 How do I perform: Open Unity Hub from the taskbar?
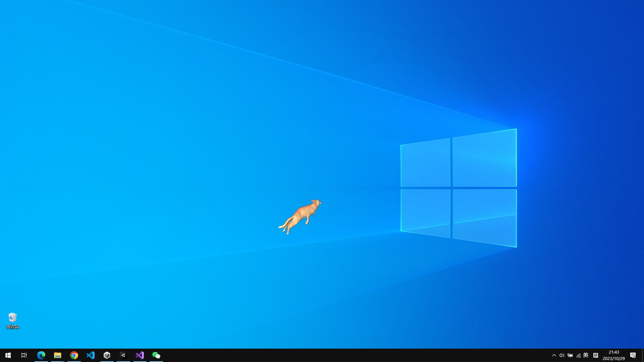pos(107,355)
